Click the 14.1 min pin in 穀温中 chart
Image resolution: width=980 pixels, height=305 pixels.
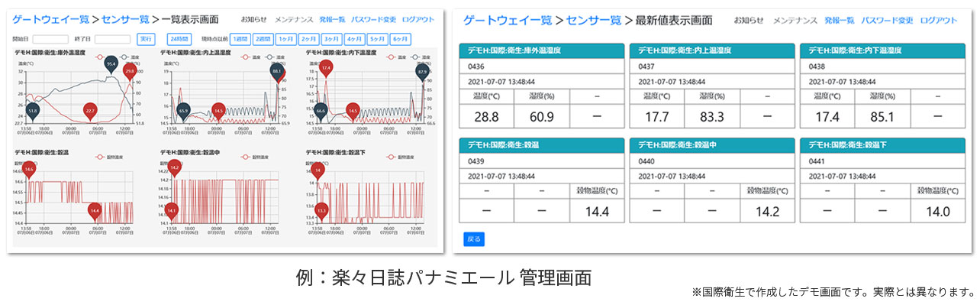coord(172,210)
